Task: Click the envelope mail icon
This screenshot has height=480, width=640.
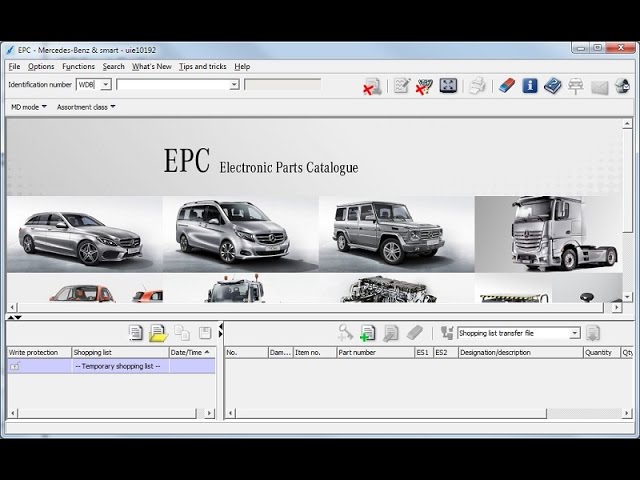Action: [x=599, y=87]
